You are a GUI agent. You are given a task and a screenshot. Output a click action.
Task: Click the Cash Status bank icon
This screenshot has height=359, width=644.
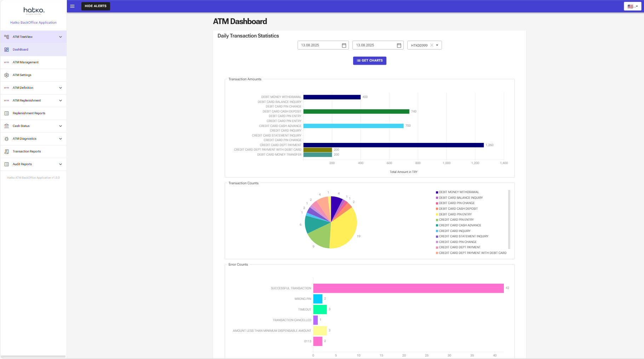(6, 126)
